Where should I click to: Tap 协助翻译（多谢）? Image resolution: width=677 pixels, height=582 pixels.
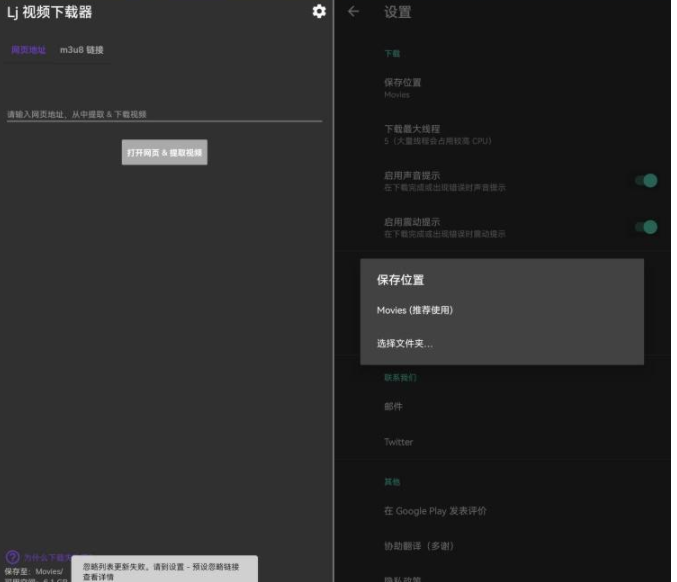tap(503, 546)
